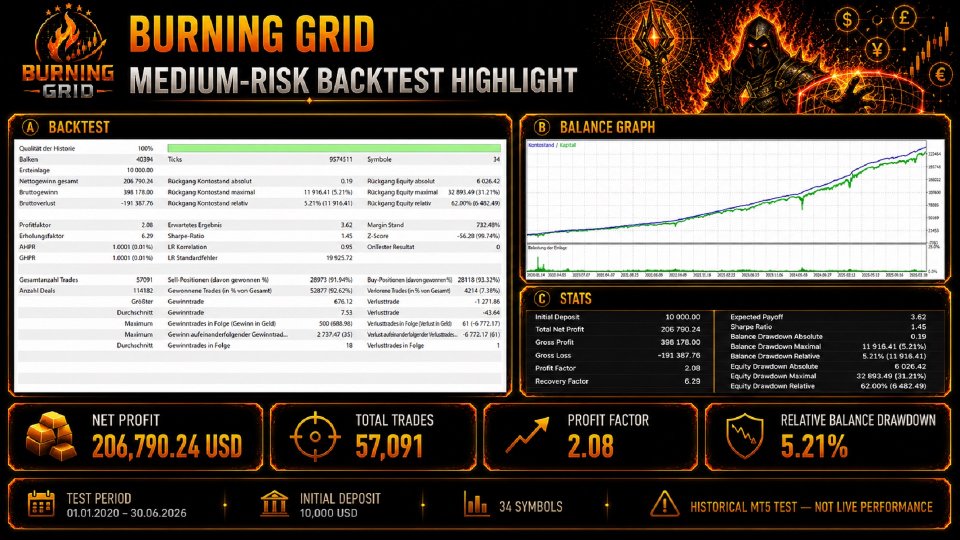Click the Z-Score label
Screen dimensions: 960x540
point(377,236)
